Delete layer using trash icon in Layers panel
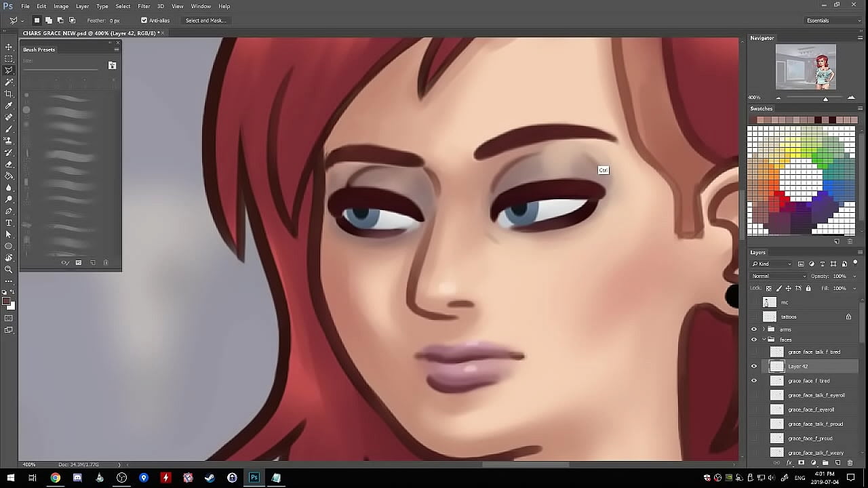Viewport: 868px width, 488px height. [850, 463]
